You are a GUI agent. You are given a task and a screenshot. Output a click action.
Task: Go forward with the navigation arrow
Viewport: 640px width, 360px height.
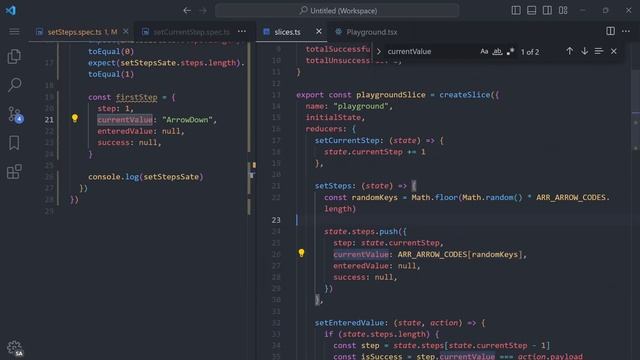pos(203,11)
